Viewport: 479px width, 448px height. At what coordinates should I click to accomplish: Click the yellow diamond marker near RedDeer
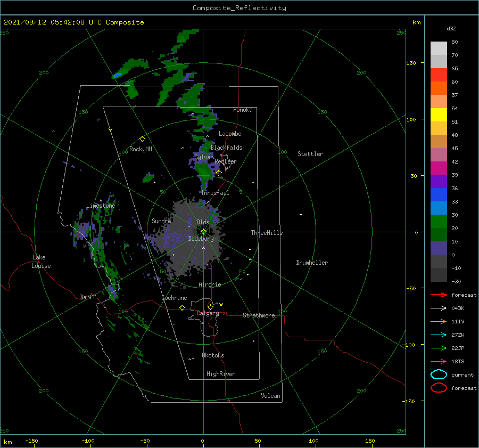click(x=219, y=173)
